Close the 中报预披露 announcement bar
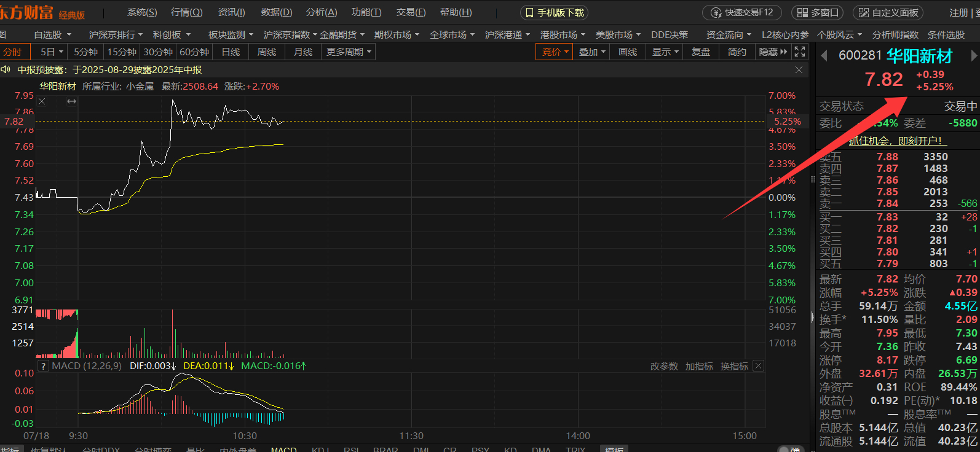 [x=799, y=70]
